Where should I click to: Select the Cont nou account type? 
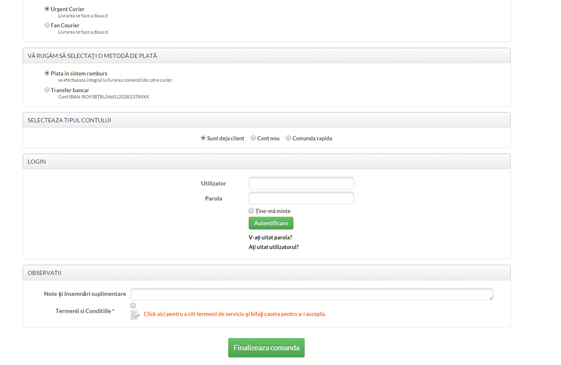[x=253, y=138]
